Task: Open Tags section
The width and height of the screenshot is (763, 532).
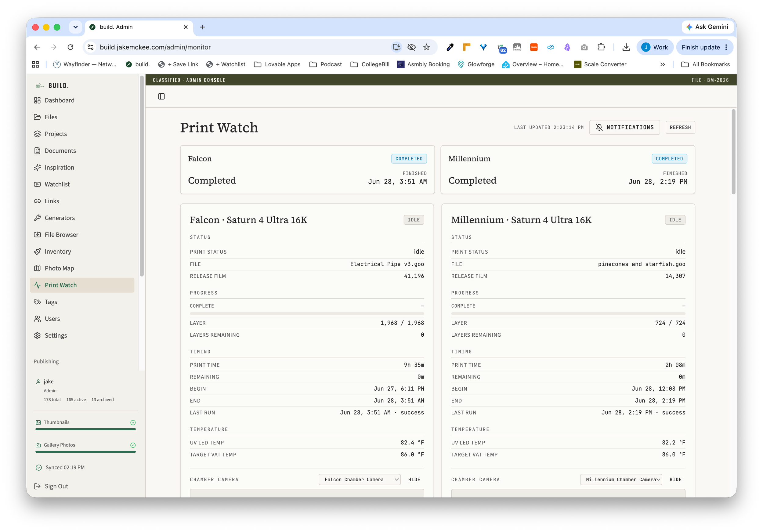Action: [x=45, y=302]
